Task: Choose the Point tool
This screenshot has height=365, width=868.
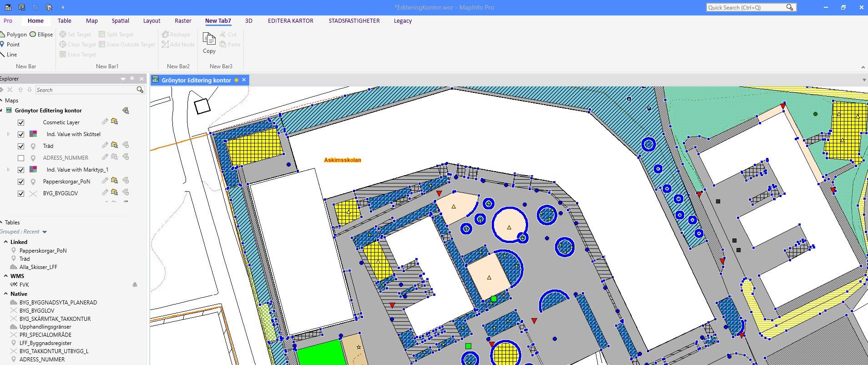Action: [10, 45]
